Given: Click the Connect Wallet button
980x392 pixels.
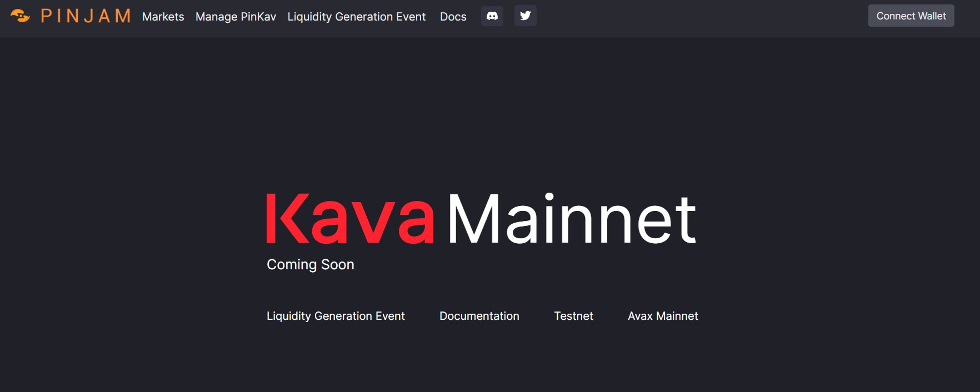Looking at the screenshot, I should tap(911, 16).
